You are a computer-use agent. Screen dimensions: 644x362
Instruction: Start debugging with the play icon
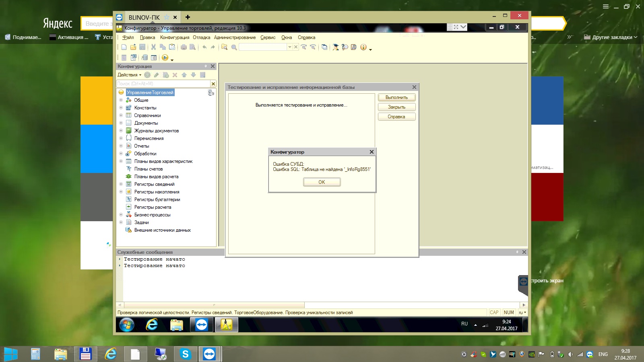pos(165,58)
